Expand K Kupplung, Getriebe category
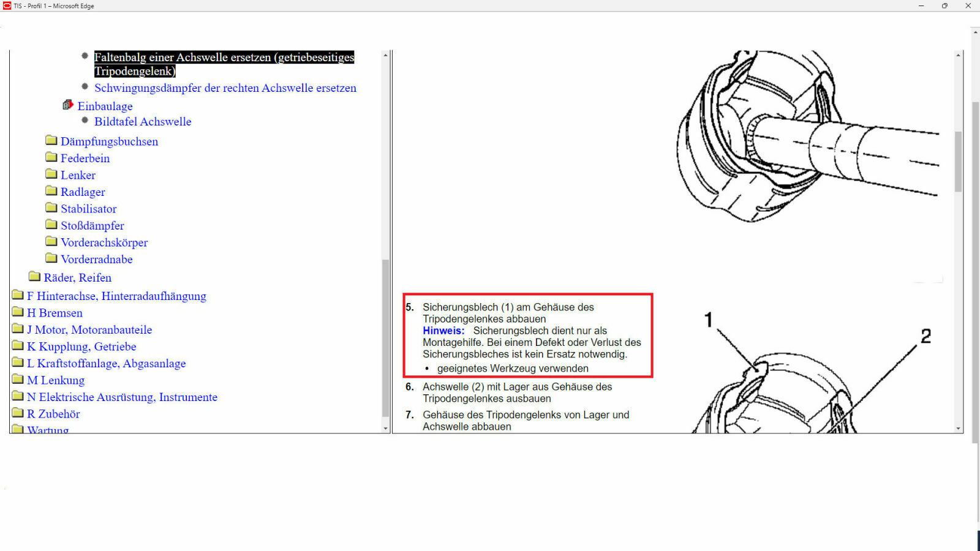The width and height of the screenshot is (980, 551). pyautogui.click(x=81, y=347)
